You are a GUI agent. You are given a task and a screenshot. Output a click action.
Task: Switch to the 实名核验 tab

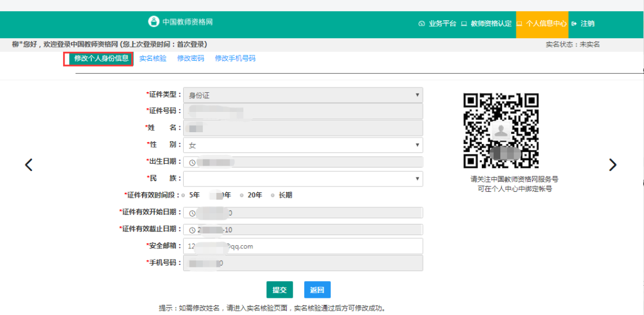click(x=153, y=58)
